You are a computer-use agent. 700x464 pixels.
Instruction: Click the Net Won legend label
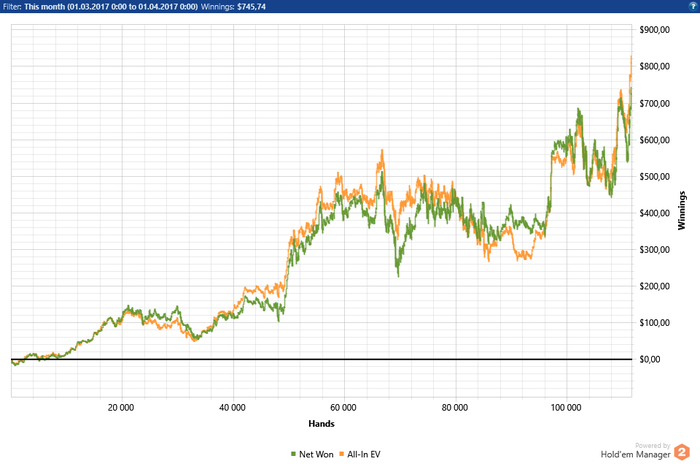(316, 454)
